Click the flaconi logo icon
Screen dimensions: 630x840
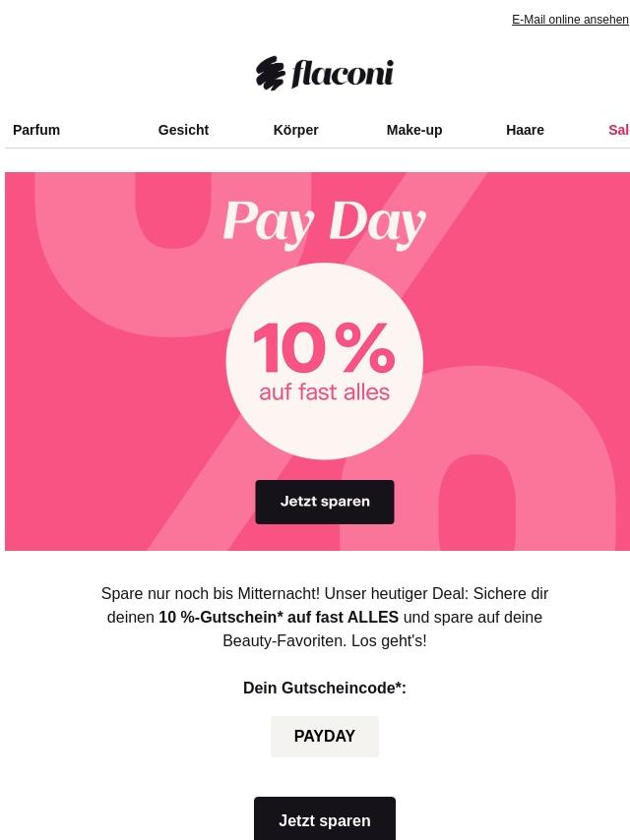click(271, 73)
